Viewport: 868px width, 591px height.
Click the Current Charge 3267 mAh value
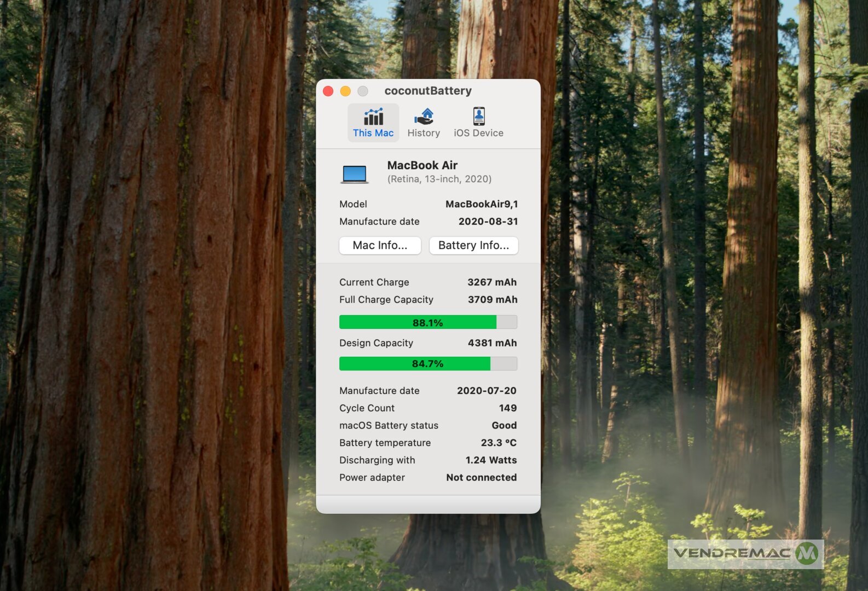pyautogui.click(x=491, y=282)
